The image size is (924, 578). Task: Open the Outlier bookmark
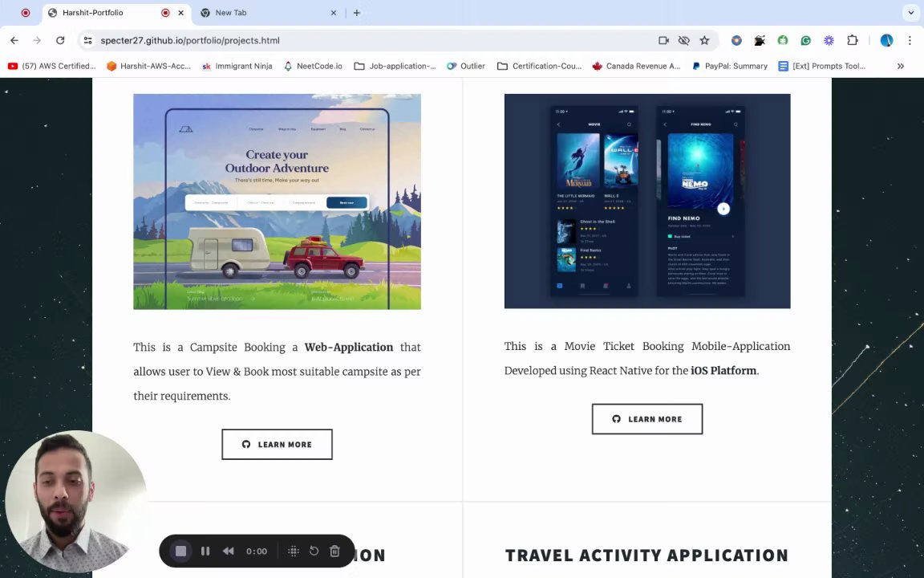tap(465, 66)
